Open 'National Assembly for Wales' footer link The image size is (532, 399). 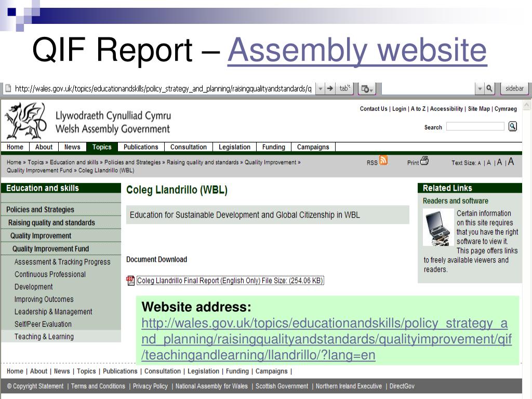(x=211, y=386)
